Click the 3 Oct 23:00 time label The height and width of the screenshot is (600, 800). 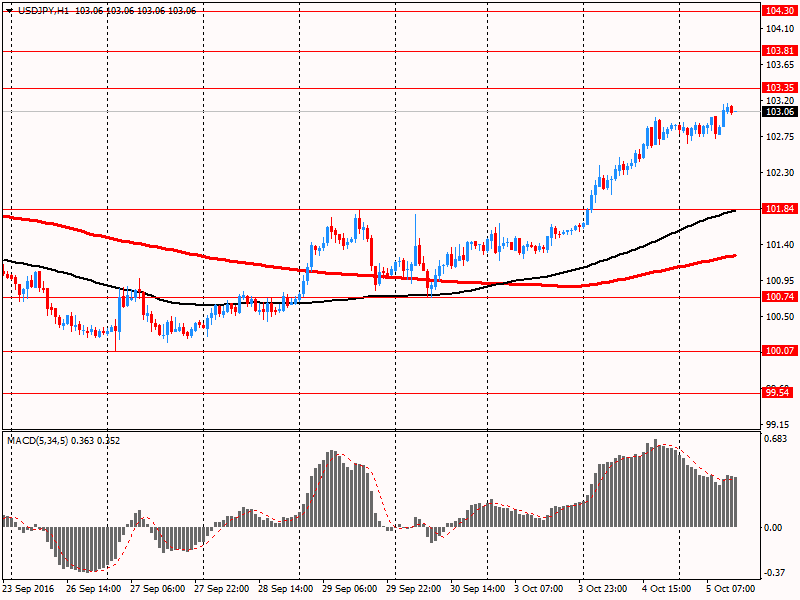603,589
